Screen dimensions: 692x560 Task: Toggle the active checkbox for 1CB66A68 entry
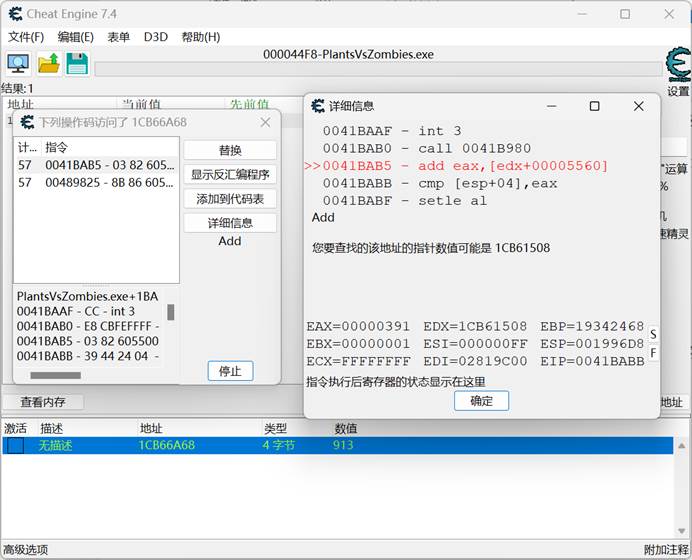[16, 445]
